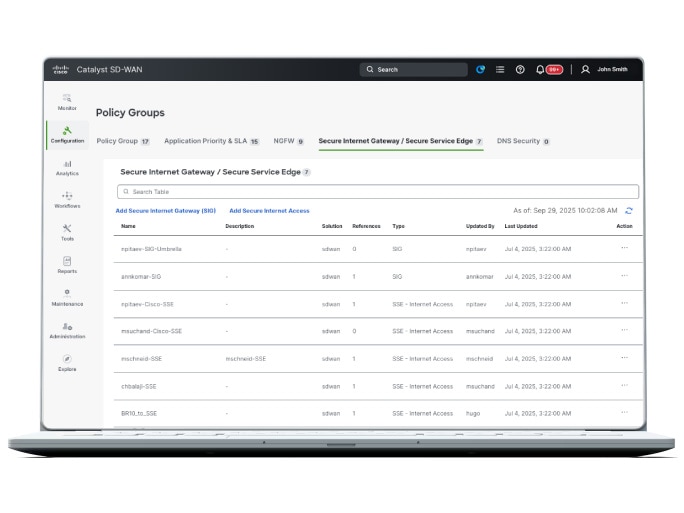Viewport: 684px width, 513px height.
Task: Refresh the table using refresh icon
Action: [629, 211]
